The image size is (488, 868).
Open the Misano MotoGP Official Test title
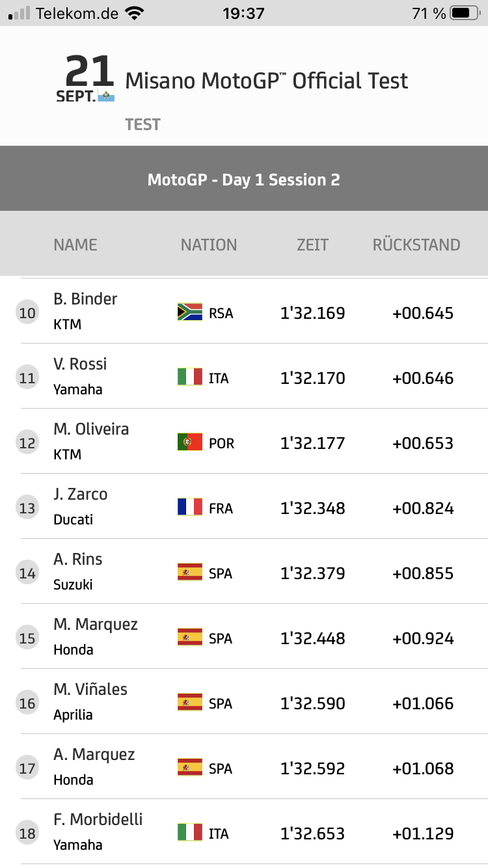(x=266, y=81)
